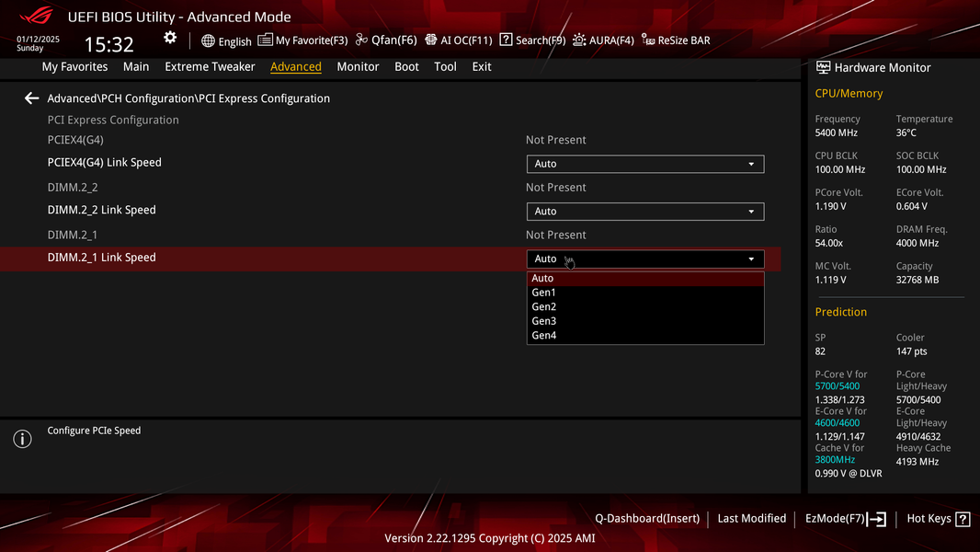Open Qfan(F6) fan control icon
Image resolution: width=980 pixels, height=552 pixels.
coord(361,40)
